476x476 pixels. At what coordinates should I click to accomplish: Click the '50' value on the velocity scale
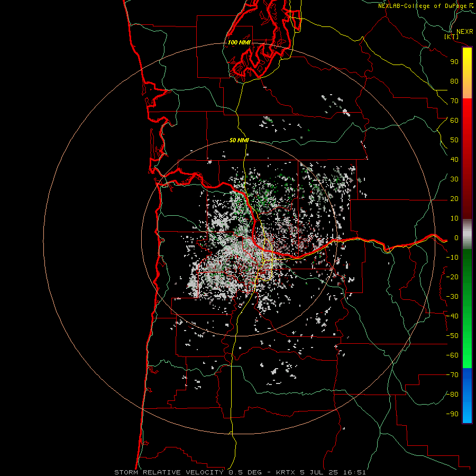tap(454, 140)
